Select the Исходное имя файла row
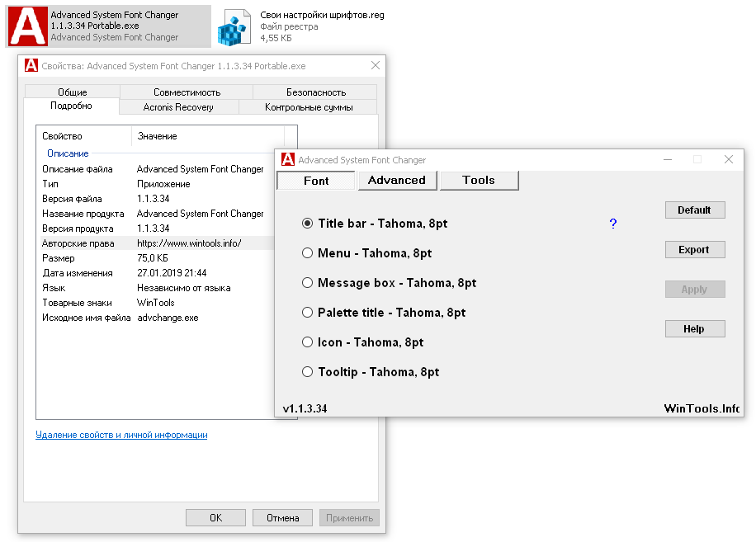Screen dimensions: 756x542 click(x=155, y=318)
